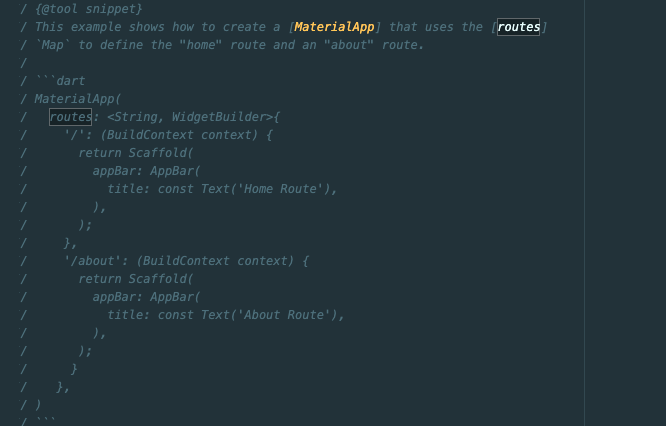Click the 'About Route' string literal
666x426 pixels.
pyautogui.click(x=284, y=315)
